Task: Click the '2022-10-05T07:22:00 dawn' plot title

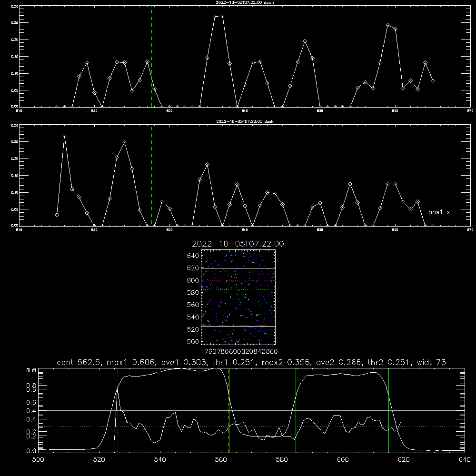Action: point(245,2)
